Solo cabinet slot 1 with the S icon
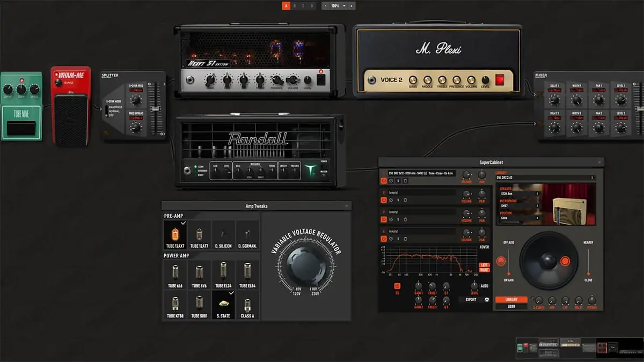 [397, 180]
